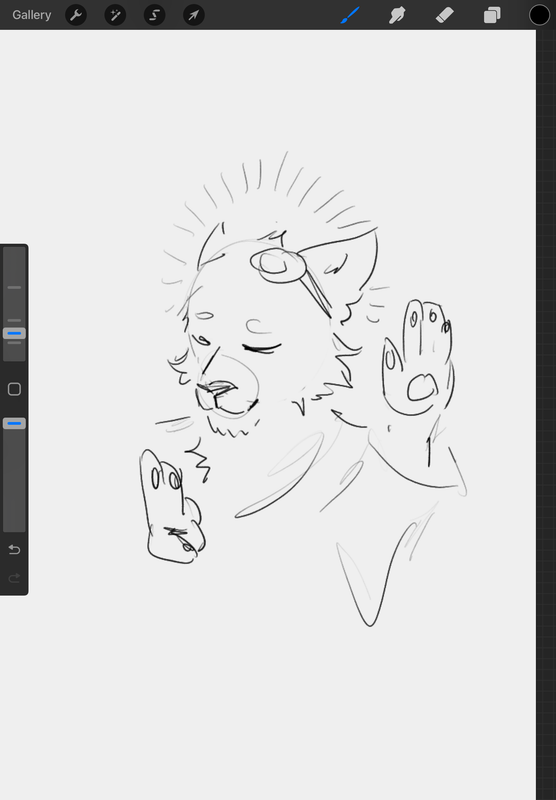Adjust the brush opacity slider handle
This screenshot has height=800, width=556.
pyautogui.click(x=14, y=423)
